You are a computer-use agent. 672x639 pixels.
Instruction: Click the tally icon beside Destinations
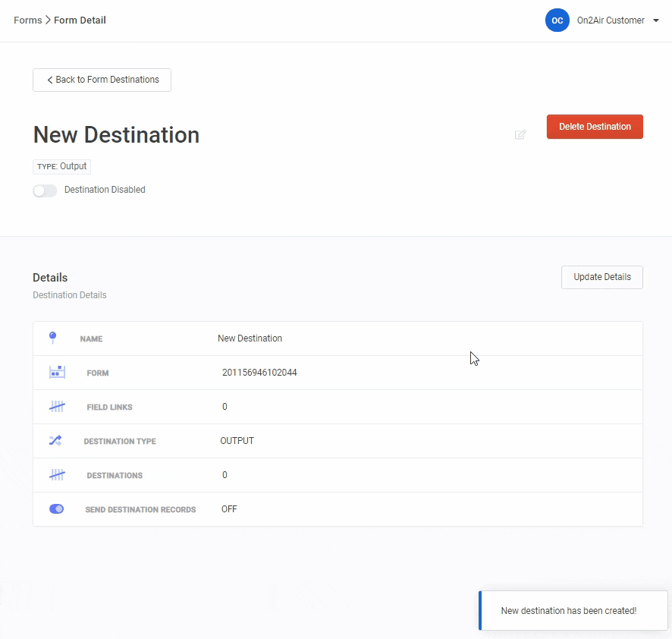tap(57, 475)
